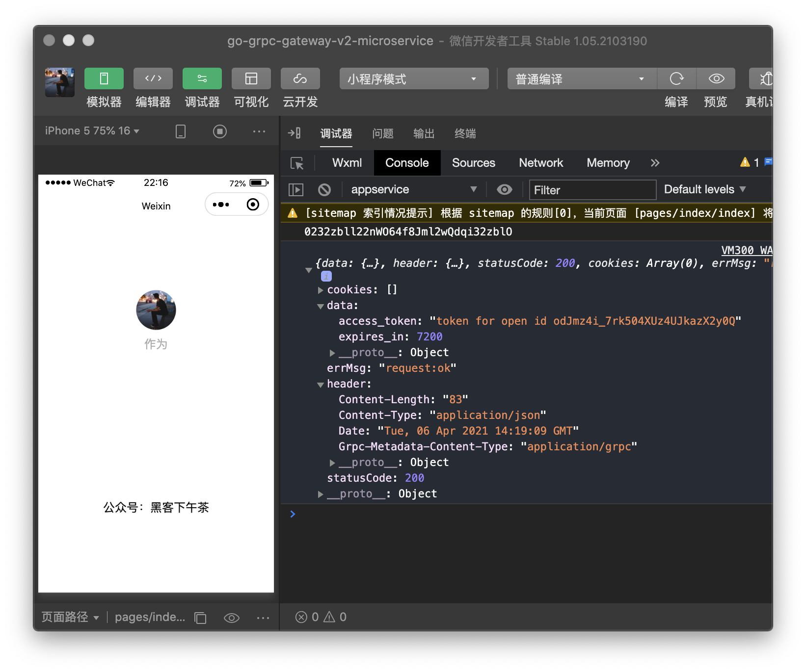The image size is (806, 672).
Task: Click the sitemap warning triangle icon
Action: pos(293,213)
